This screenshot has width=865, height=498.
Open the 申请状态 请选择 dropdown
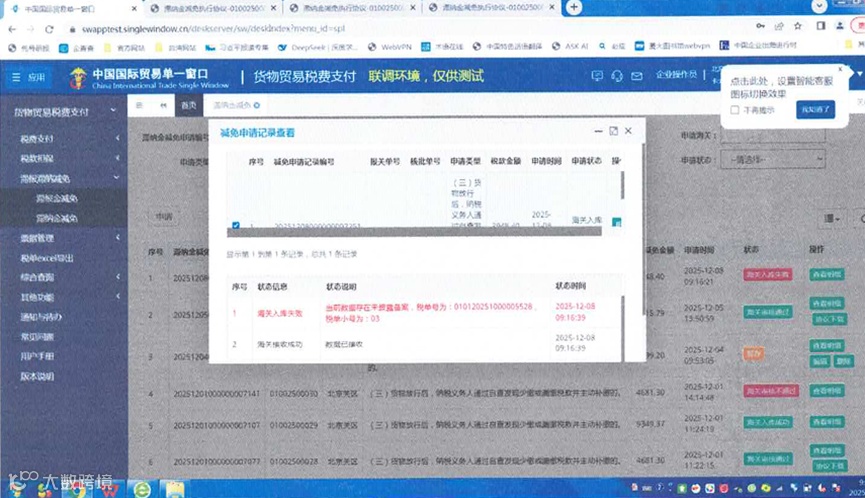773,159
